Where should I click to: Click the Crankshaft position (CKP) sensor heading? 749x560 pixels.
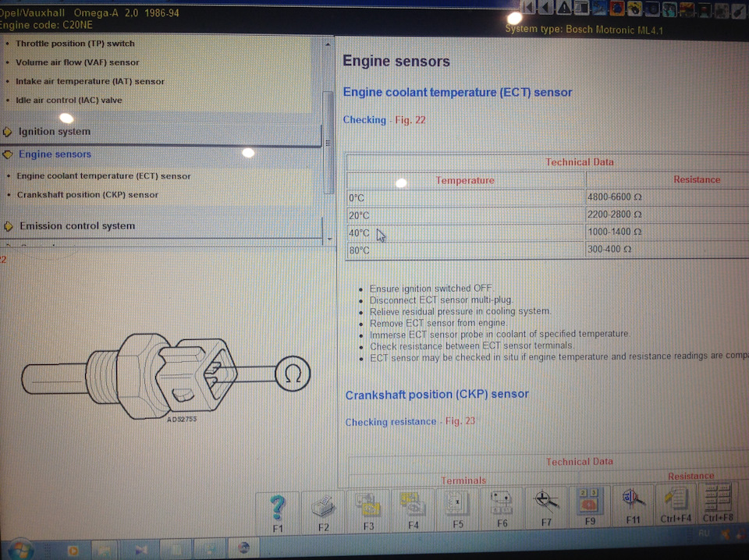click(437, 395)
